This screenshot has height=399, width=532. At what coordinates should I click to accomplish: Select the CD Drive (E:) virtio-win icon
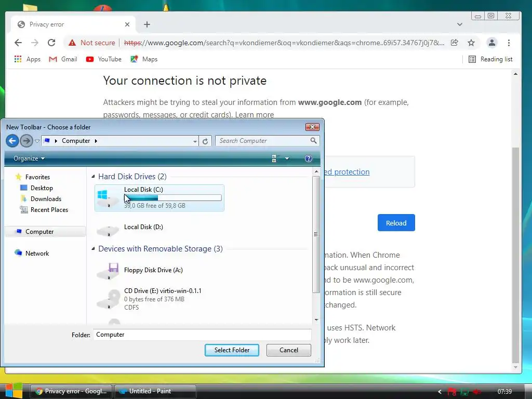point(109,299)
